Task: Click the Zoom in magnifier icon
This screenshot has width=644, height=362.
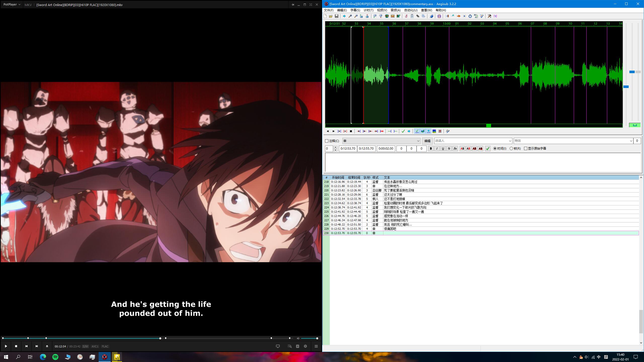Action: [350, 16]
